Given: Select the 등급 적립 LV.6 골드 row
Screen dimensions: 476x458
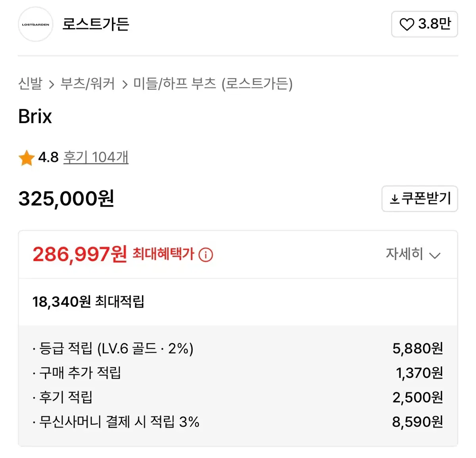Looking at the screenshot, I should pyautogui.click(x=116, y=348).
